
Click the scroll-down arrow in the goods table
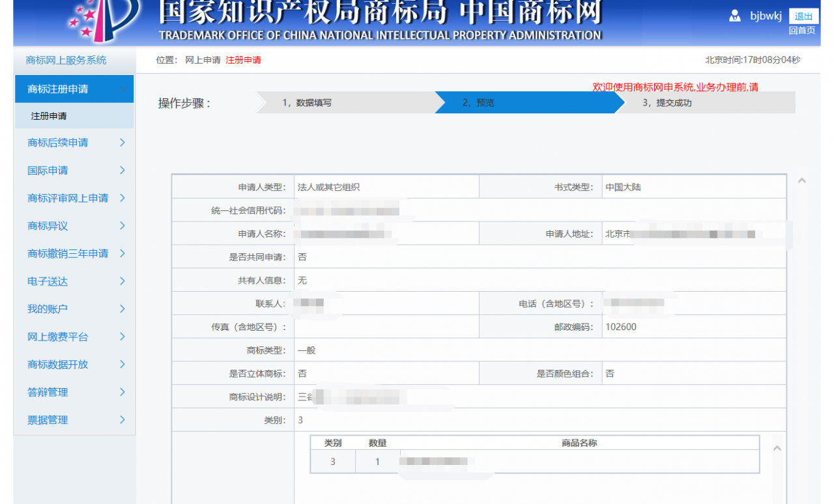click(x=777, y=448)
